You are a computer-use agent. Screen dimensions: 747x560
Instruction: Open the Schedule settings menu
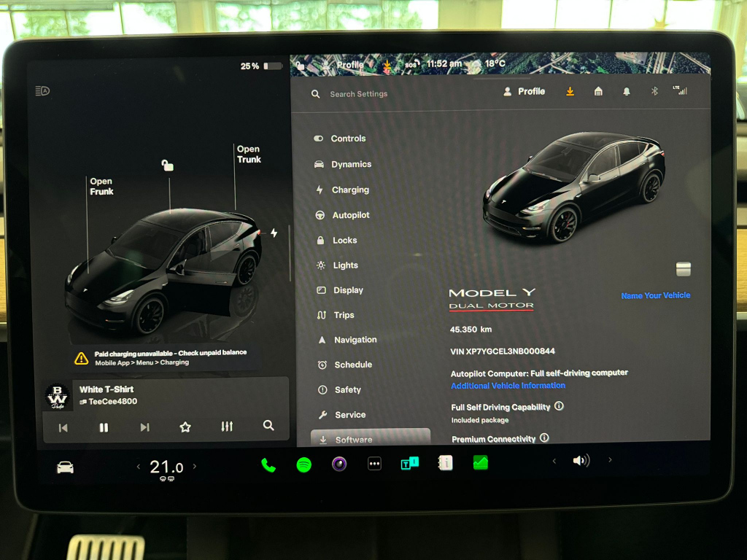tap(345, 365)
